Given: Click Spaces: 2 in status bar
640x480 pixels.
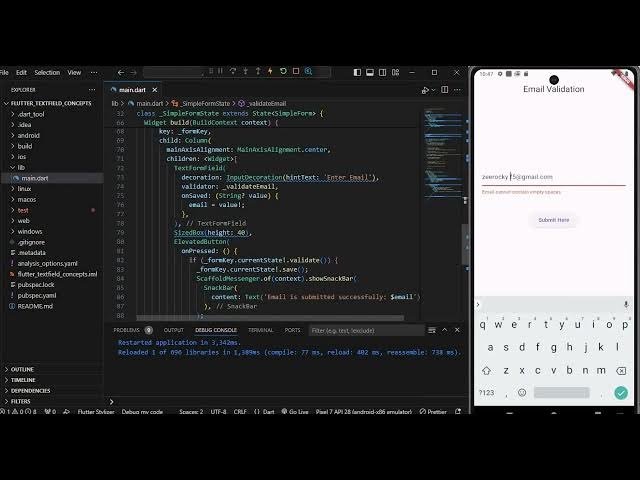Looking at the screenshot, I should (x=191, y=411).
